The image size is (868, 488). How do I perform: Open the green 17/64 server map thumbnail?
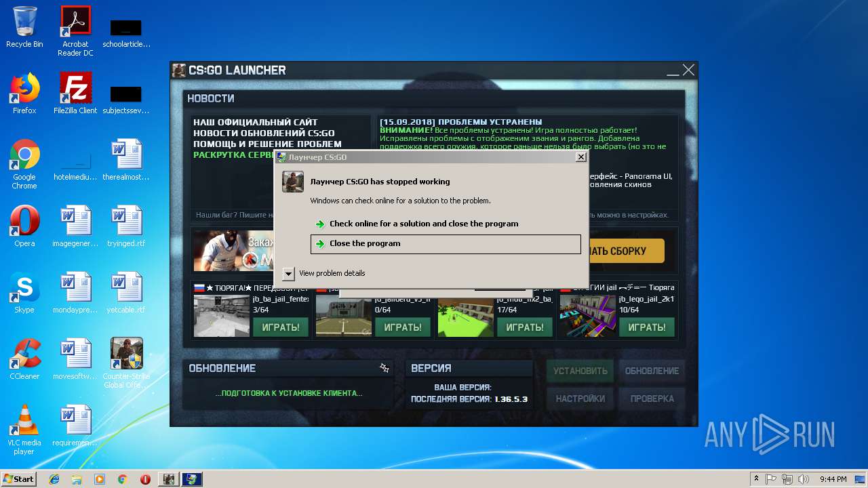[x=466, y=317]
